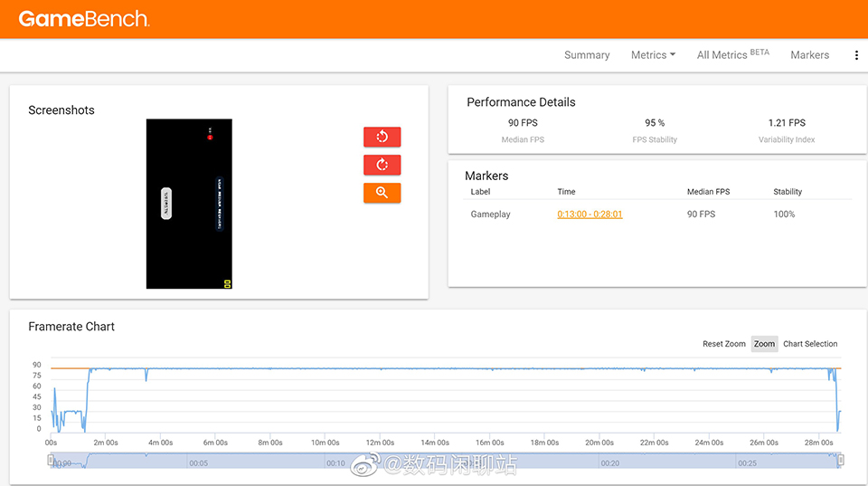This screenshot has width=868, height=486.
Task: Open the three-dot more options menu
Action: [856, 55]
